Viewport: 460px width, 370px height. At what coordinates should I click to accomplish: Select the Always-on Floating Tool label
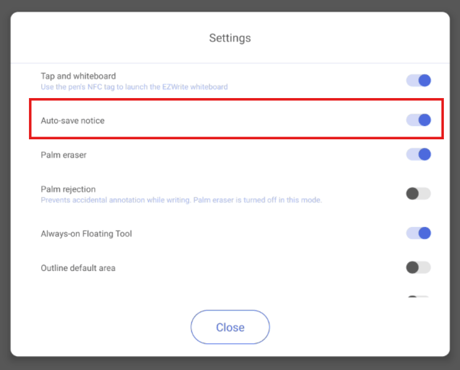[x=86, y=234]
